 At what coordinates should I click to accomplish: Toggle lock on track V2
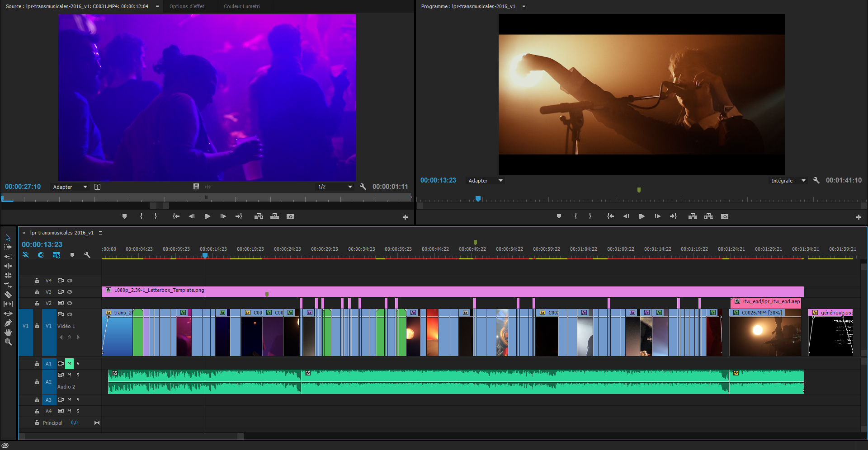click(37, 303)
